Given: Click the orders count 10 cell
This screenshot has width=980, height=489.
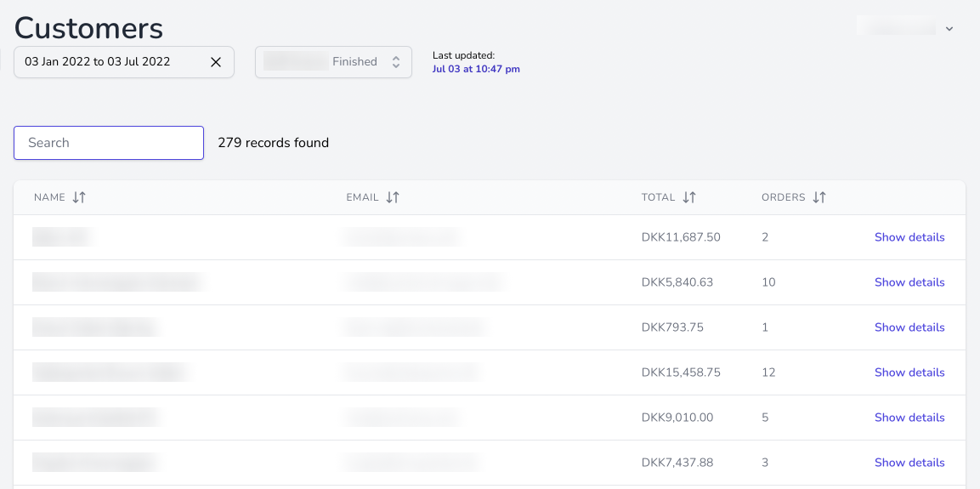Looking at the screenshot, I should [768, 282].
